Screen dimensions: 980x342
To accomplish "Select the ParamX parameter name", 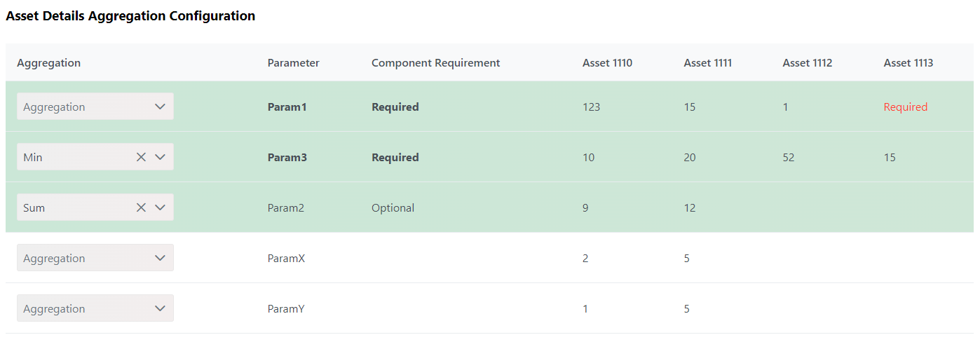I will tap(286, 259).
